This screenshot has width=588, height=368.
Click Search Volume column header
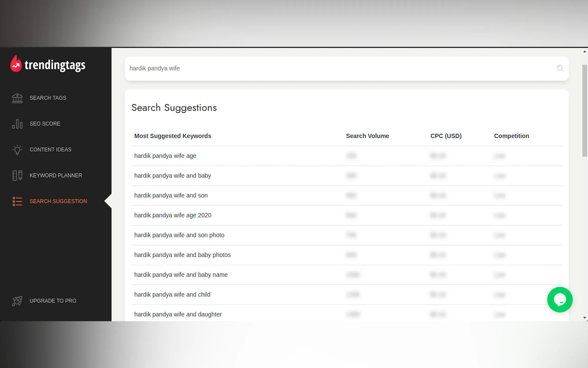point(367,136)
